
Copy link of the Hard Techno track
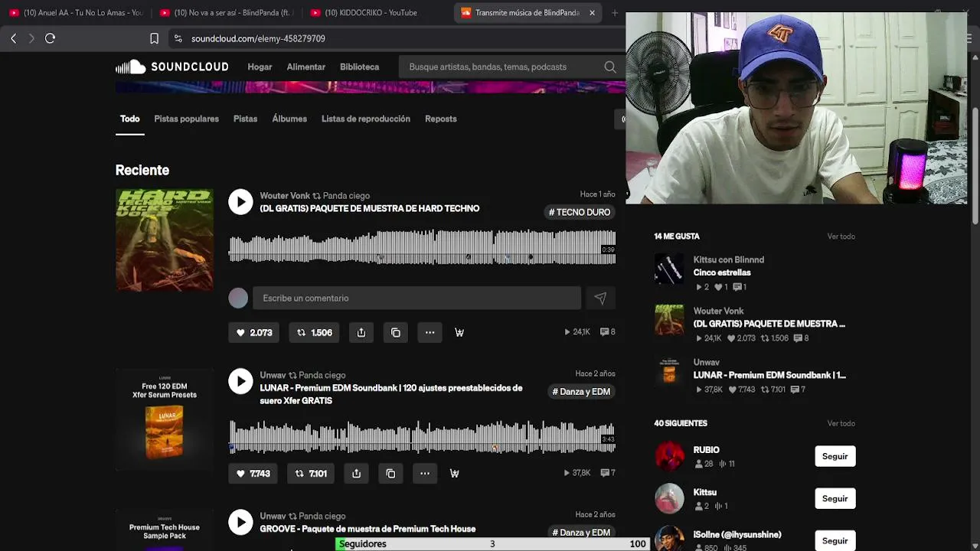(396, 332)
